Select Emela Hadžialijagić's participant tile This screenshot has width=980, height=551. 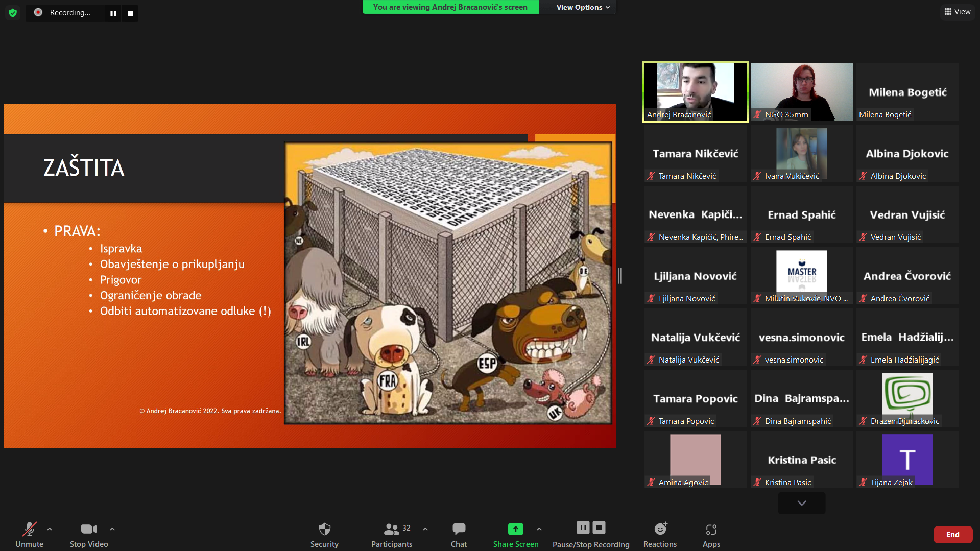pos(907,337)
